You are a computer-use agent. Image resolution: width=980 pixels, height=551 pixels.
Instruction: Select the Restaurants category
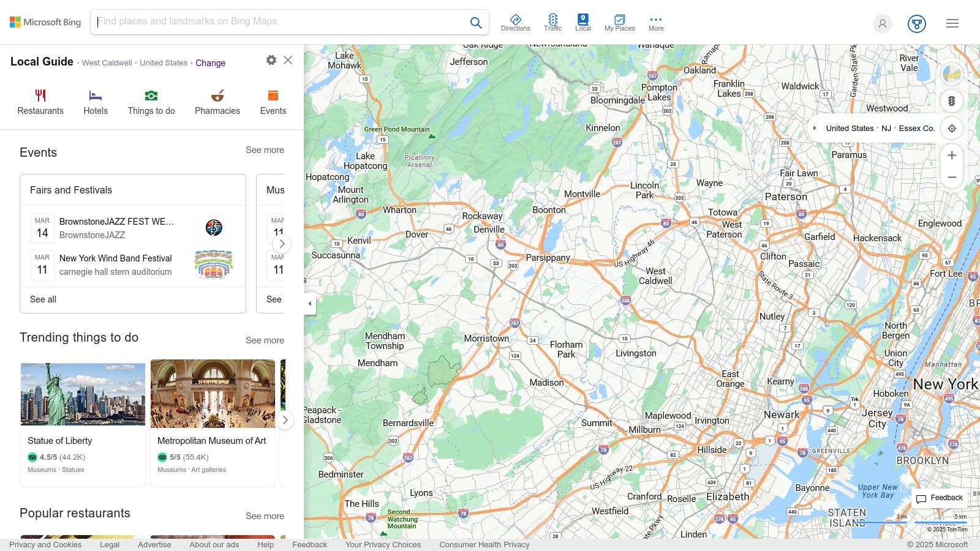click(40, 102)
